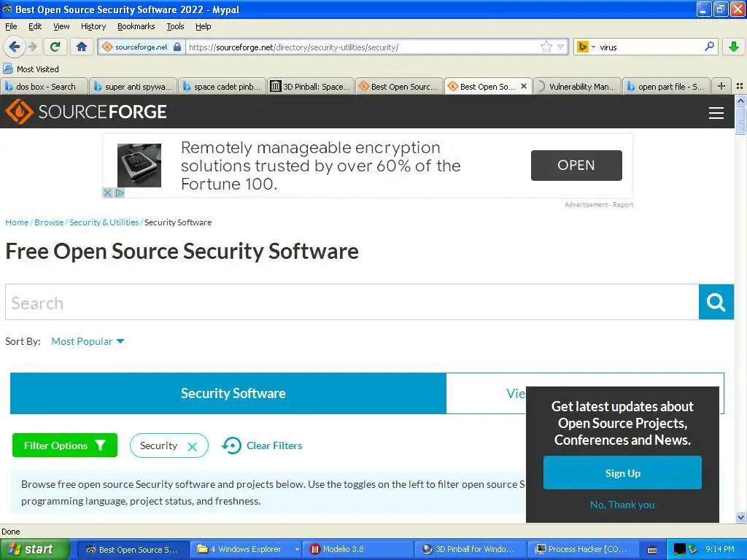The width and height of the screenshot is (747, 560).
Task: Click the black monitor tray icon
Action: [x=679, y=549]
